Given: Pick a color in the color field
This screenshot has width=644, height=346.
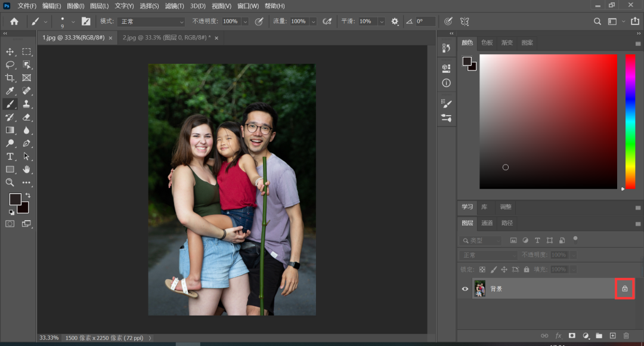Looking at the screenshot, I should point(549,122).
